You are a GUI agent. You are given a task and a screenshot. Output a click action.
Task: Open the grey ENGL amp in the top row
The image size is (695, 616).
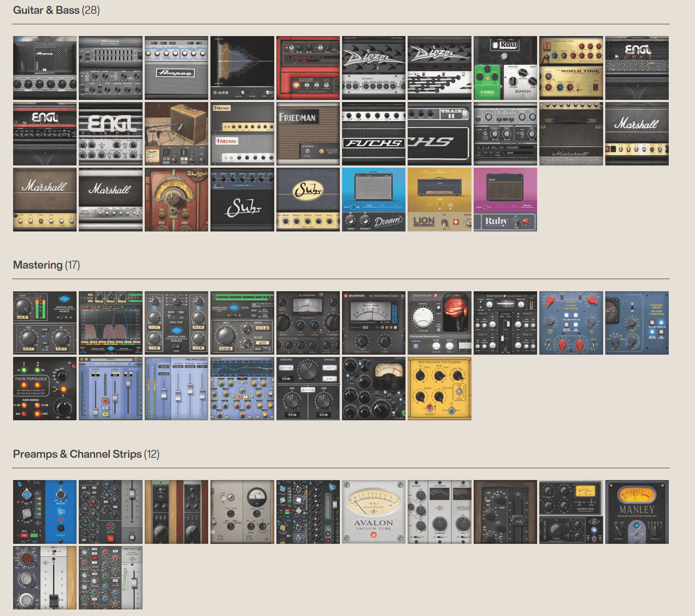[637, 68]
